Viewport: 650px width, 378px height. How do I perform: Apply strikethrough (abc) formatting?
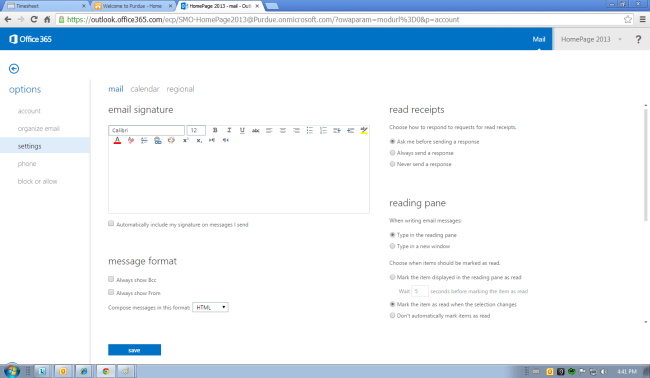255,130
